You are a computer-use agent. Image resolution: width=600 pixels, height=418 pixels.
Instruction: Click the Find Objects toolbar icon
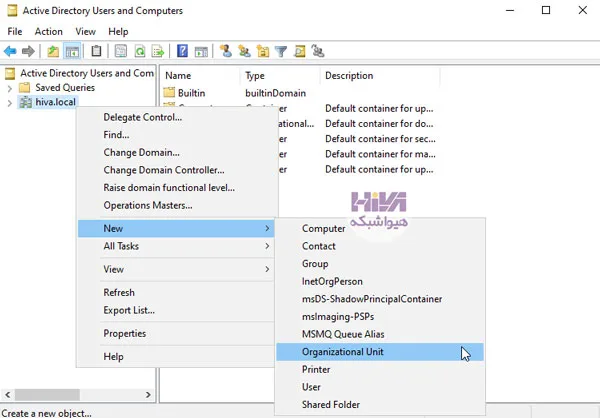coord(300,51)
